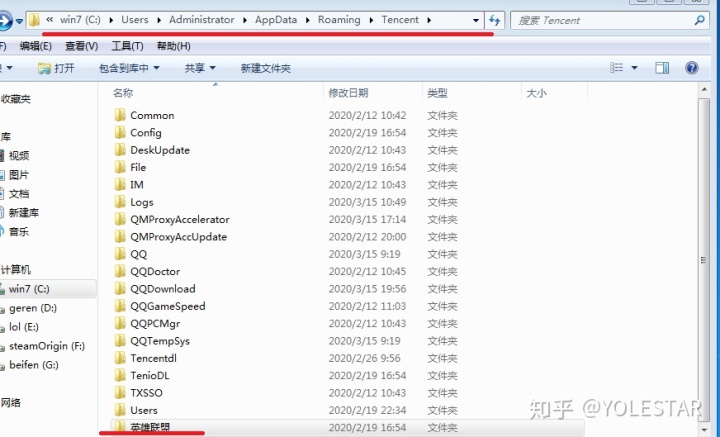Sort by 修改日期 column header
Image resolution: width=720 pixels, height=437 pixels.
(x=348, y=93)
